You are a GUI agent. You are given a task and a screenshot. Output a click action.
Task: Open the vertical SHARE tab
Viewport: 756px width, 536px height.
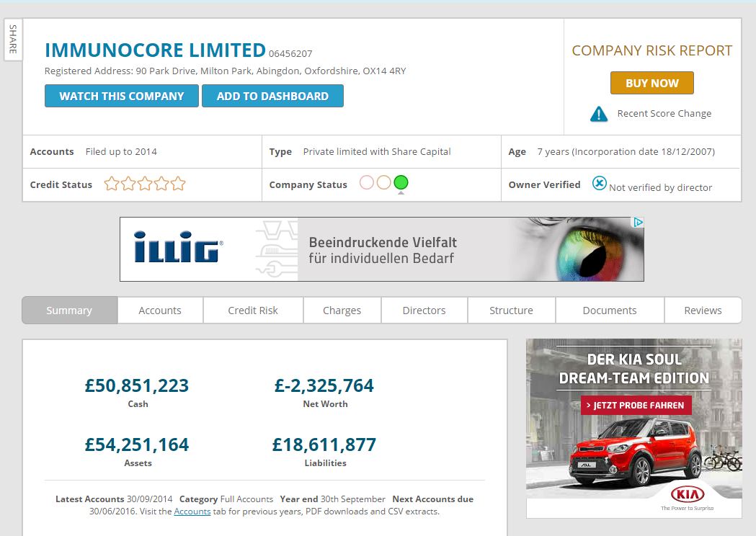13,40
